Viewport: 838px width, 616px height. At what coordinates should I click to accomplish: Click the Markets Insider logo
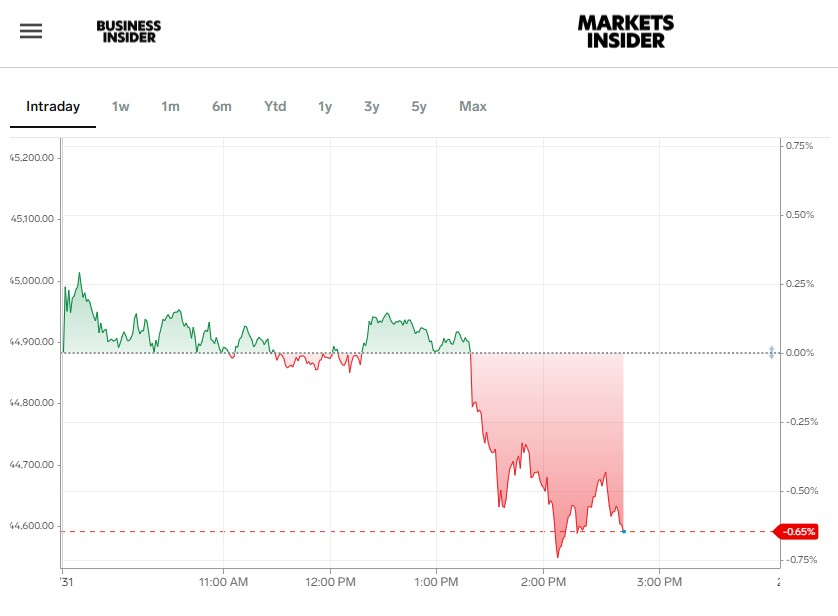[x=626, y=31]
